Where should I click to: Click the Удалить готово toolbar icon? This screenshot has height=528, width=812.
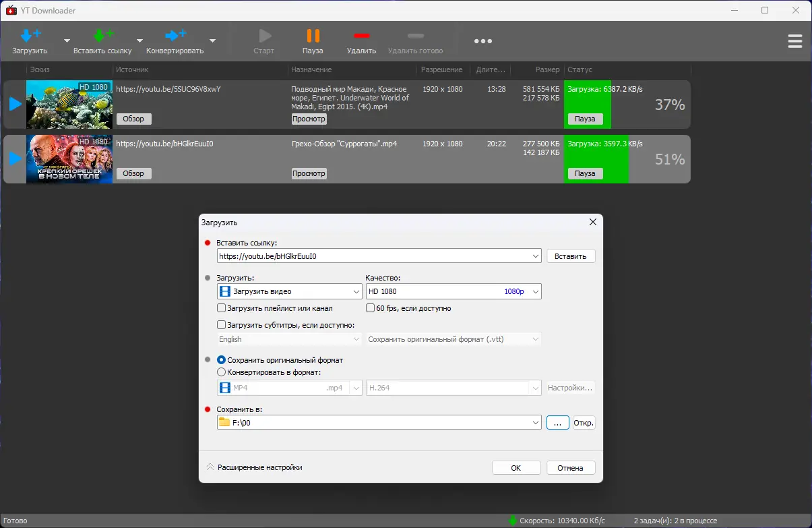pyautogui.click(x=416, y=36)
